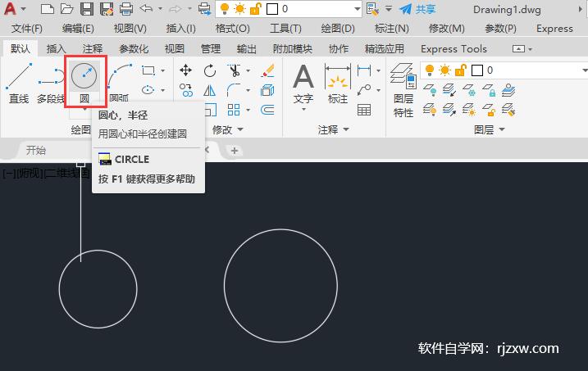Click the Save icon in quick access toolbar

(x=87, y=9)
